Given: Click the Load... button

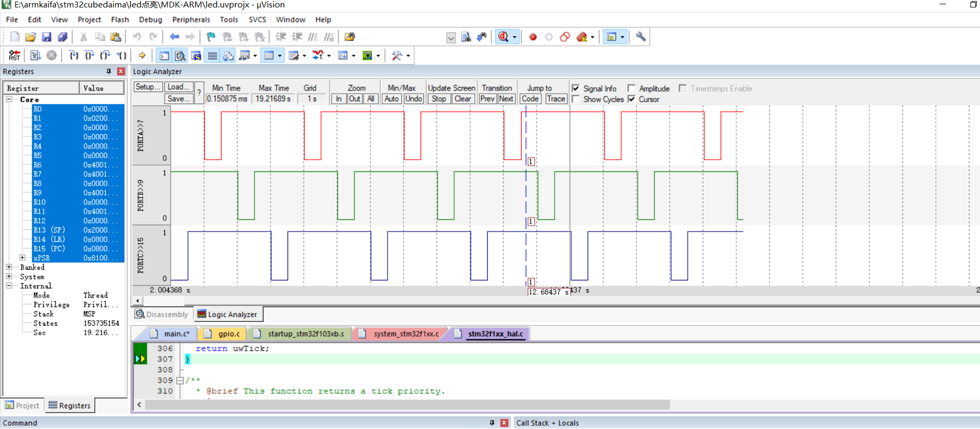Looking at the screenshot, I should tap(178, 87).
